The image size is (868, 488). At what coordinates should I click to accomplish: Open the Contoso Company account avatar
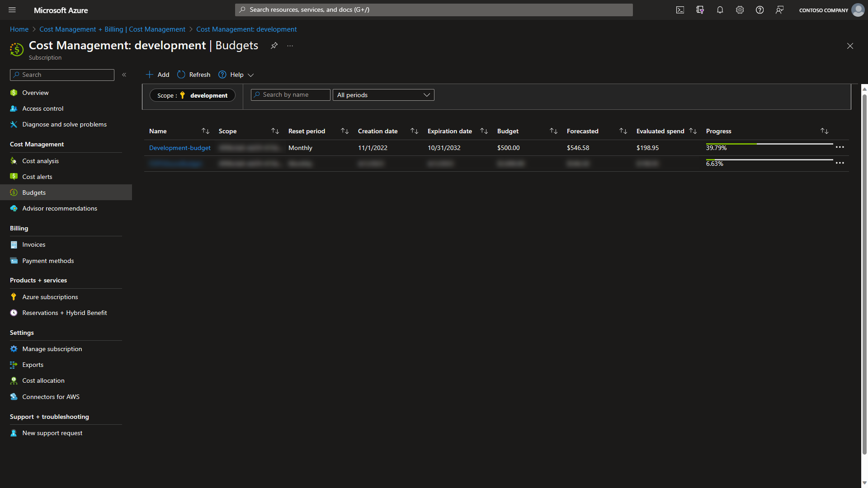(858, 10)
